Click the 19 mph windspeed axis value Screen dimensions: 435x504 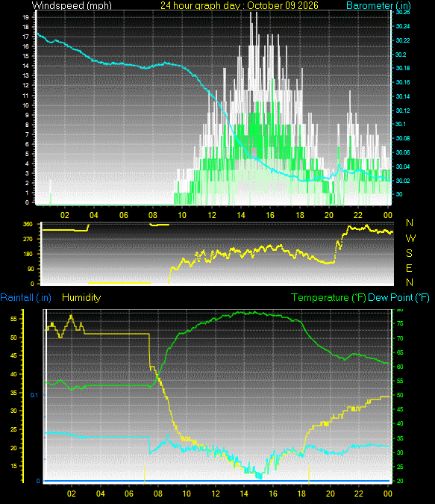tap(25, 17)
